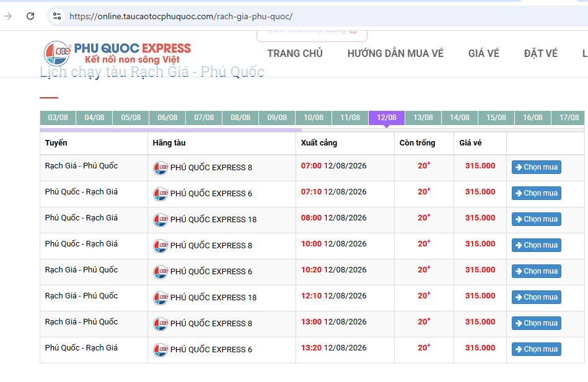Screen dimensions: 588x382
Task: Select the 11/08 date tab
Action: click(350, 118)
